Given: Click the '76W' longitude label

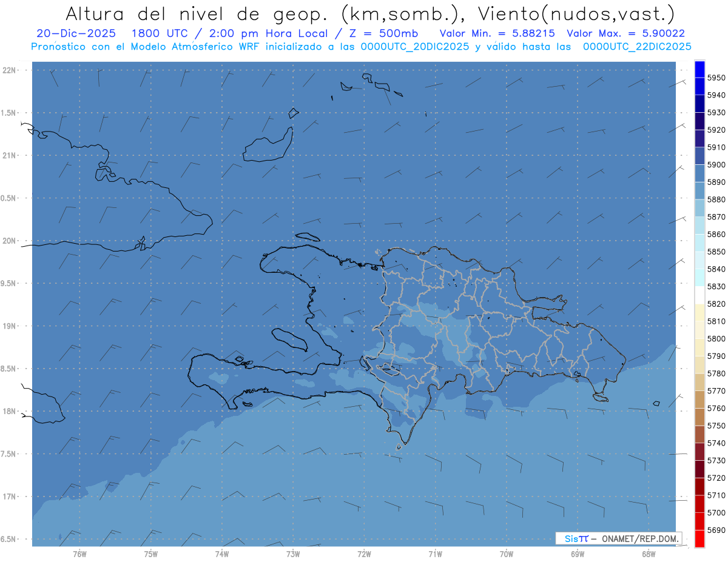Looking at the screenshot, I should click(79, 554).
